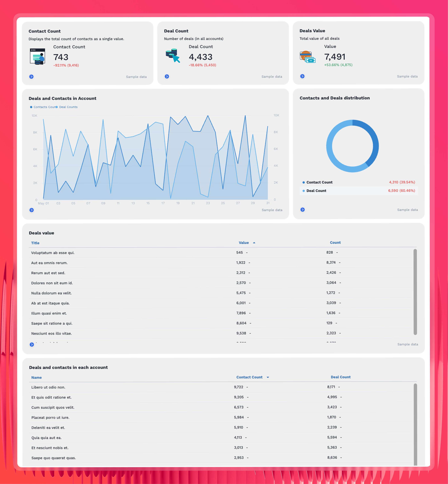The height and width of the screenshot is (484, 448).
Task: Click the 4,310 (39.54%) value
Action: (402, 182)
